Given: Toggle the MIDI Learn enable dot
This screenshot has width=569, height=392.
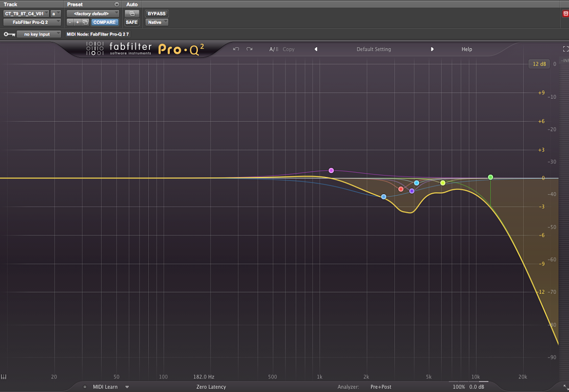Looking at the screenshot, I should [x=85, y=387].
